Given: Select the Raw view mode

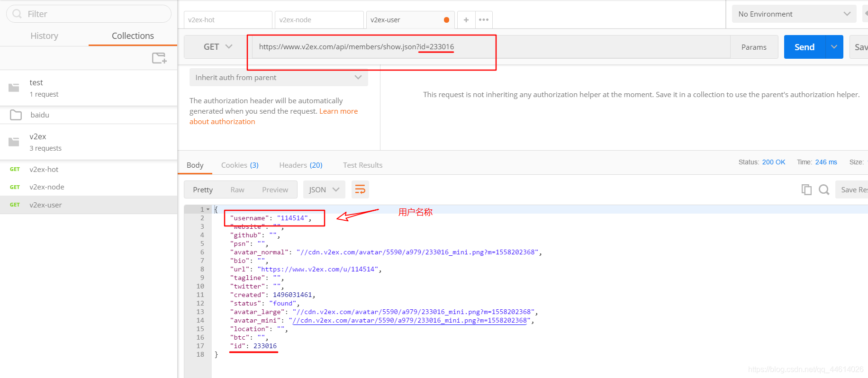Looking at the screenshot, I should (237, 189).
